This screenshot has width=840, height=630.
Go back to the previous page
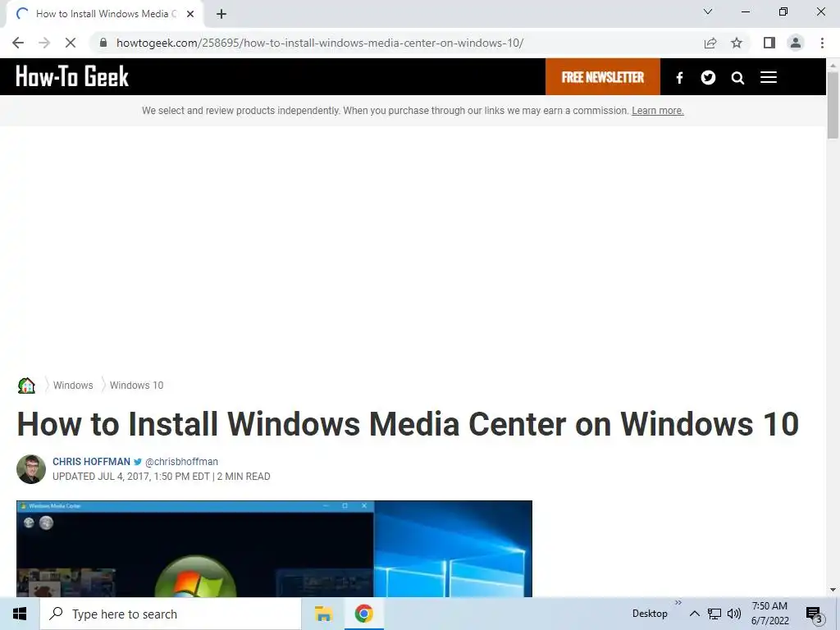[x=18, y=43]
